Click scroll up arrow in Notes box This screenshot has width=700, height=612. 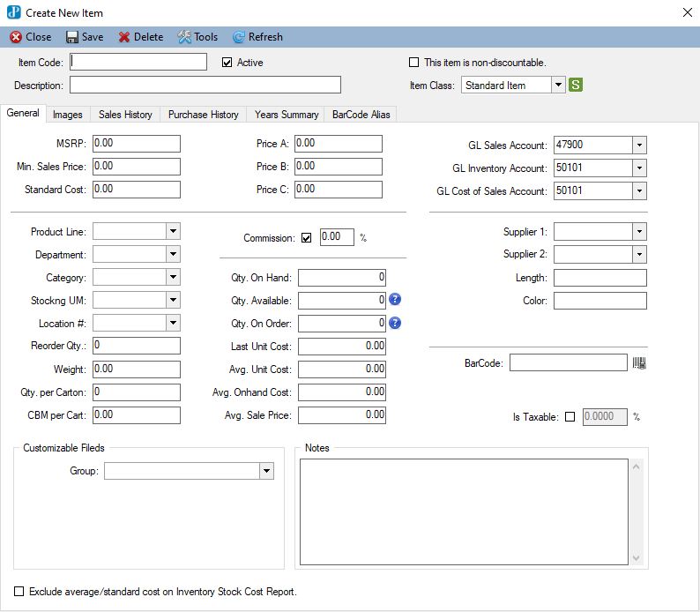coord(637,466)
